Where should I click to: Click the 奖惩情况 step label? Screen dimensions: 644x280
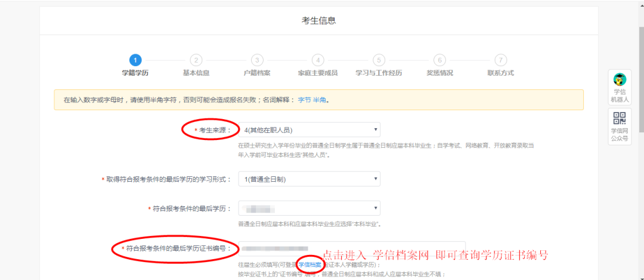tap(439, 73)
